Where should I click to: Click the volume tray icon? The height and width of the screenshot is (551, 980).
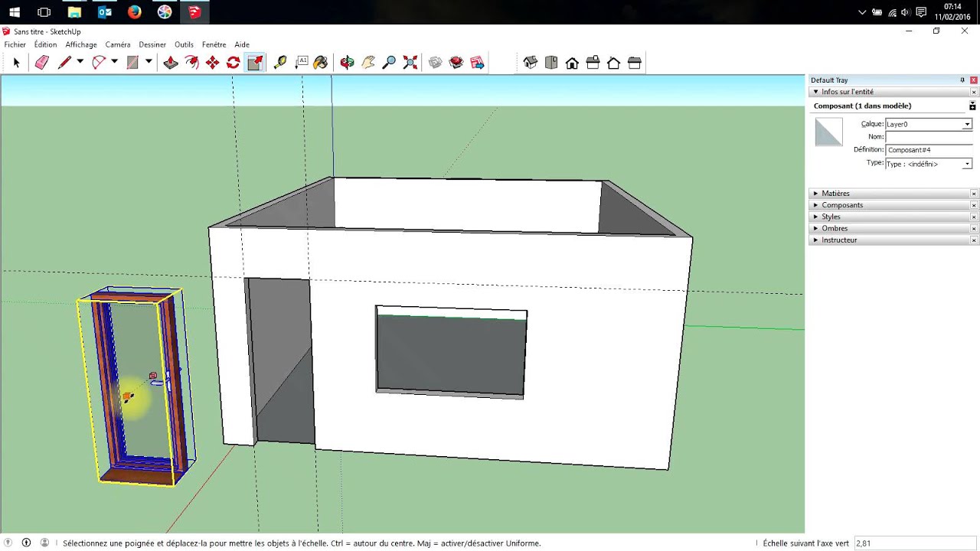tap(906, 12)
